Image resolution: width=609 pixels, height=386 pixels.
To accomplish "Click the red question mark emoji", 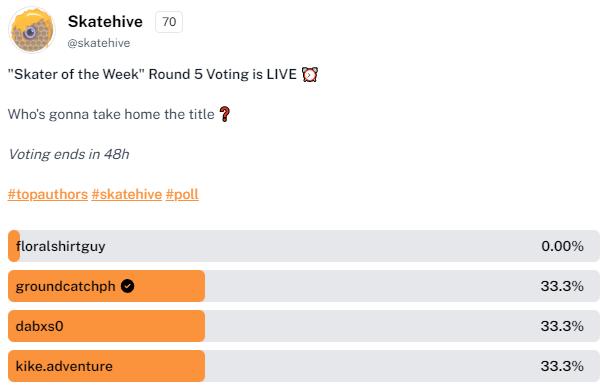I will pyautogui.click(x=224, y=114).
